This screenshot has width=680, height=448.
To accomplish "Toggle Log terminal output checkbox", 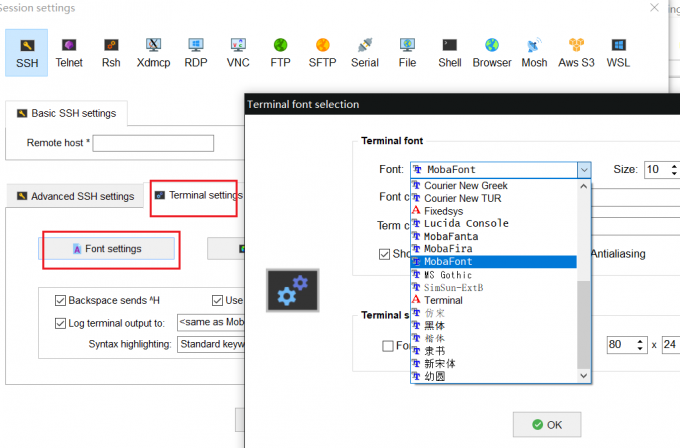I will [x=60, y=323].
